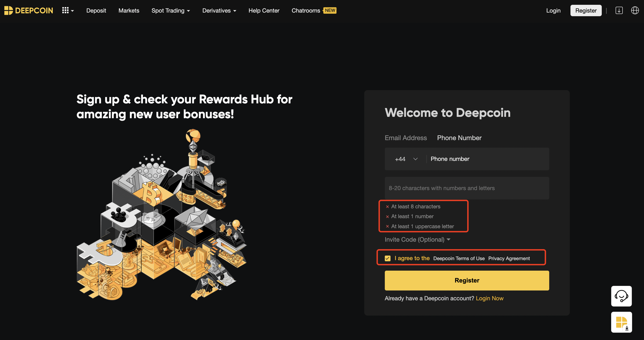Open the Privacy Agreement link

[x=509, y=259]
